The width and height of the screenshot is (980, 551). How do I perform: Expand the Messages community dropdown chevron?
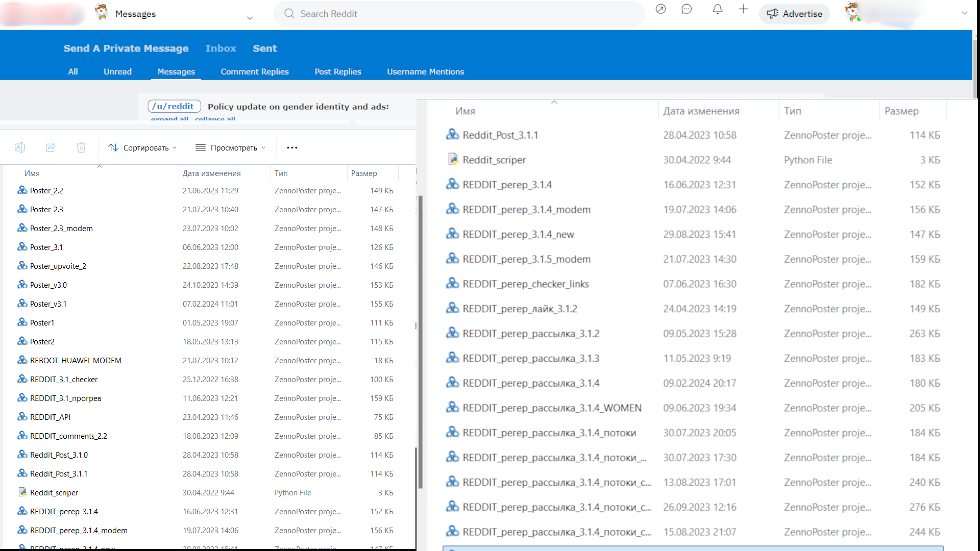pos(250,18)
